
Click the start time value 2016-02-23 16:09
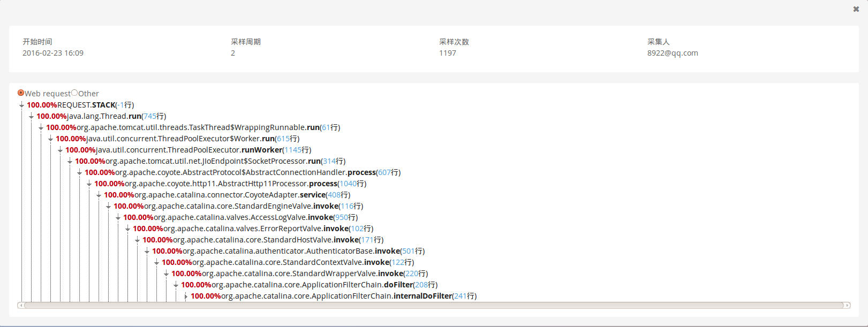[x=53, y=53]
